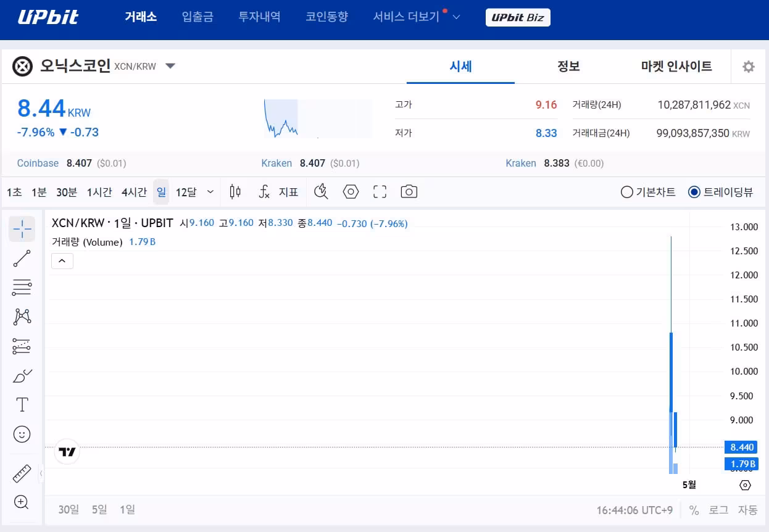Select the ruler measure tool
The image size is (769, 532).
tap(22, 473)
